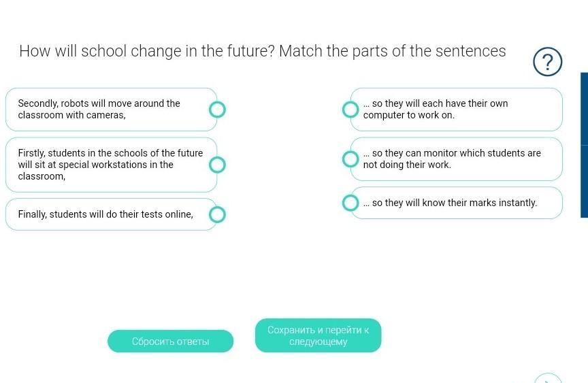Viewport: 588px width, 383px height.
Task: Click 'Сохранить и перейти к следующему' button
Action: click(318, 335)
